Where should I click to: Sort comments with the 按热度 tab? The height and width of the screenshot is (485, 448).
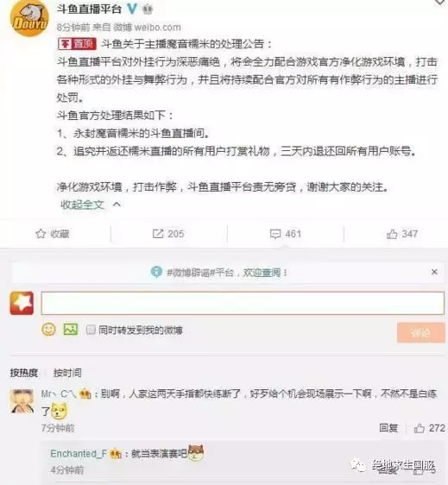click(24, 373)
